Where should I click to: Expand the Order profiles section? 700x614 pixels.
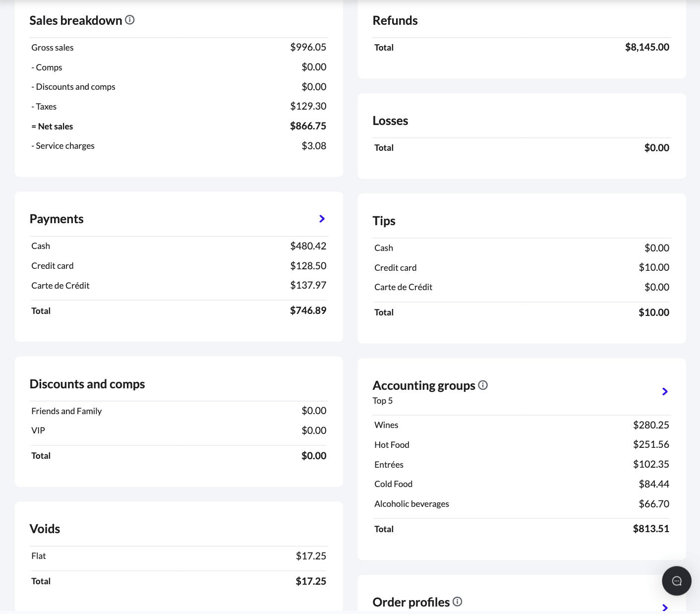pyautogui.click(x=665, y=607)
